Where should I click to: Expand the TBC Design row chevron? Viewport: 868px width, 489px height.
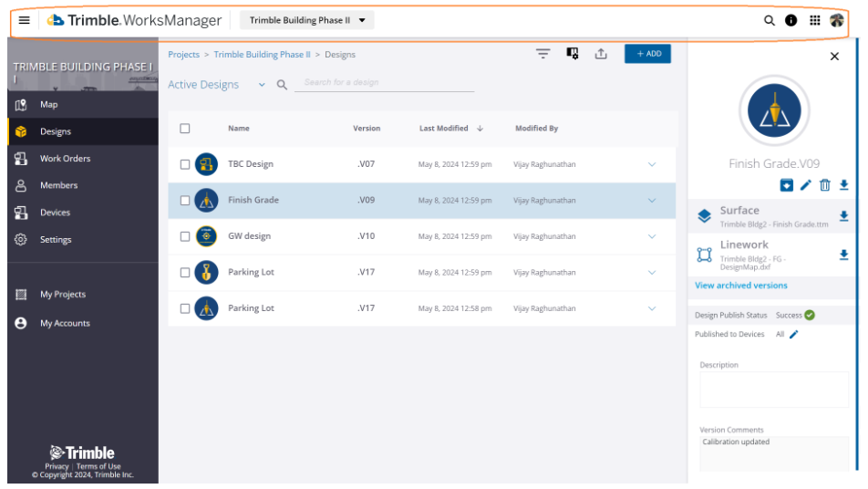[652, 164]
